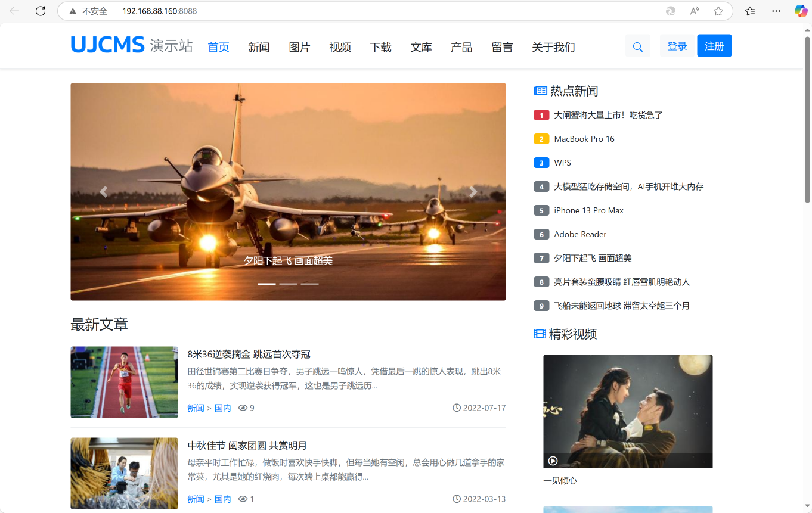812x513 pixels.
Task: Show previous carousel slide with left arrow
Action: 104,192
